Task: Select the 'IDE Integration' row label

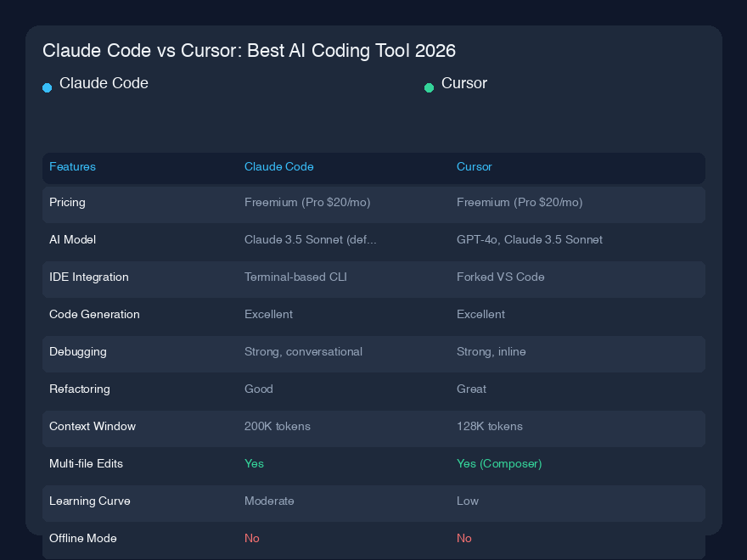Action: (x=89, y=277)
